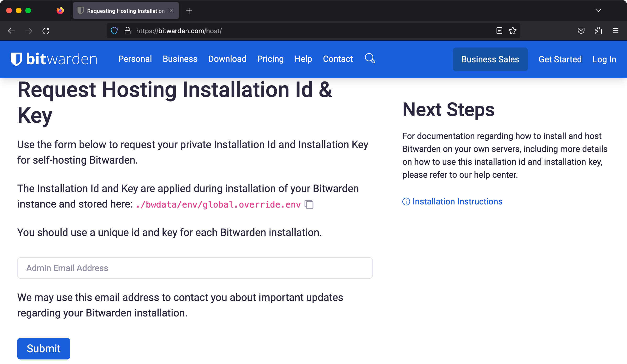Focus the Admin Email Address field
This screenshot has height=364, width=627.
tap(195, 268)
